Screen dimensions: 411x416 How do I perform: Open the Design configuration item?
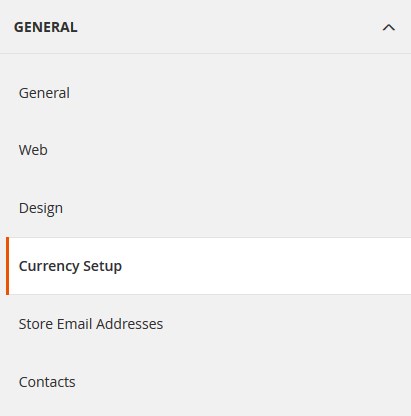(41, 209)
